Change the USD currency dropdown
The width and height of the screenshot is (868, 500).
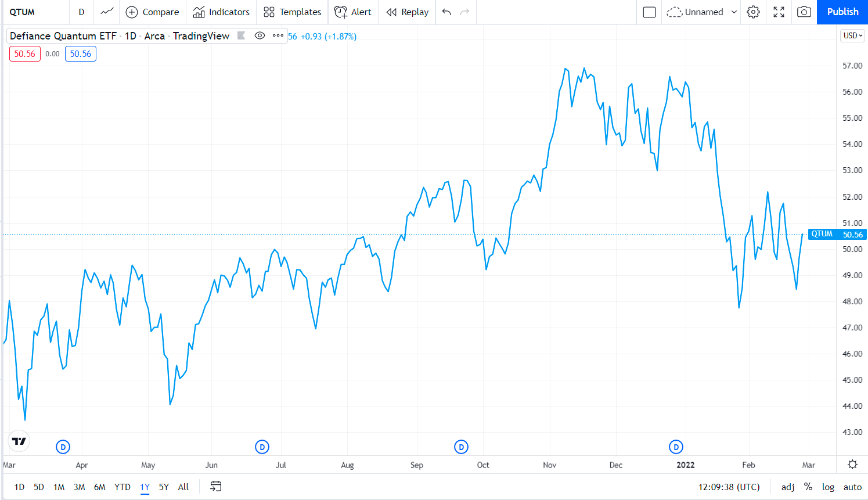point(853,35)
